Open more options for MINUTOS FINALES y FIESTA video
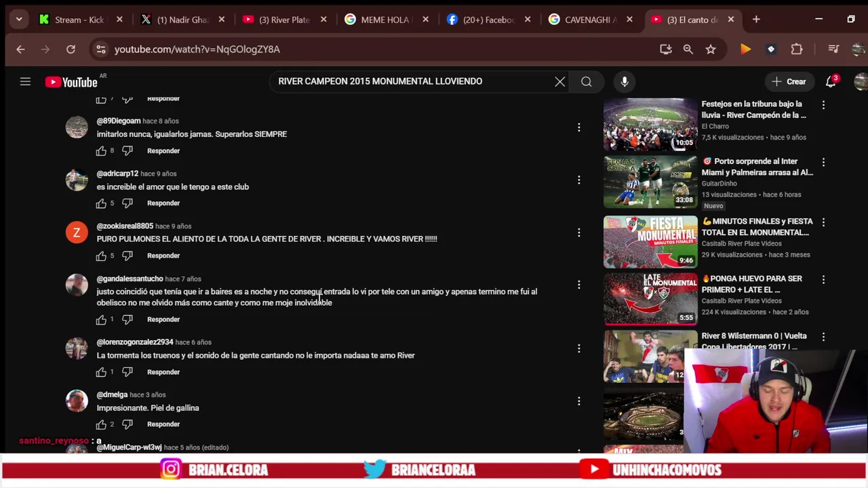Screen dimensions: 868x488 click(823, 222)
